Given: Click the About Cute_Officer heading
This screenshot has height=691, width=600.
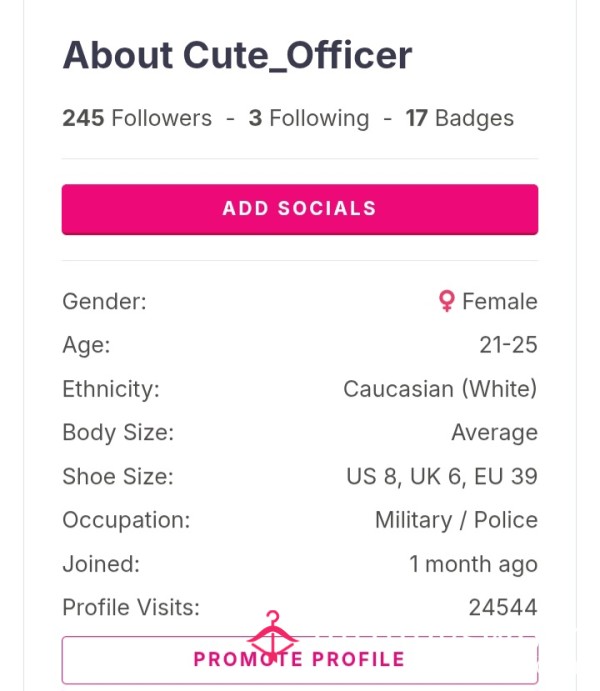Looking at the screenshot, I should 237,56.
